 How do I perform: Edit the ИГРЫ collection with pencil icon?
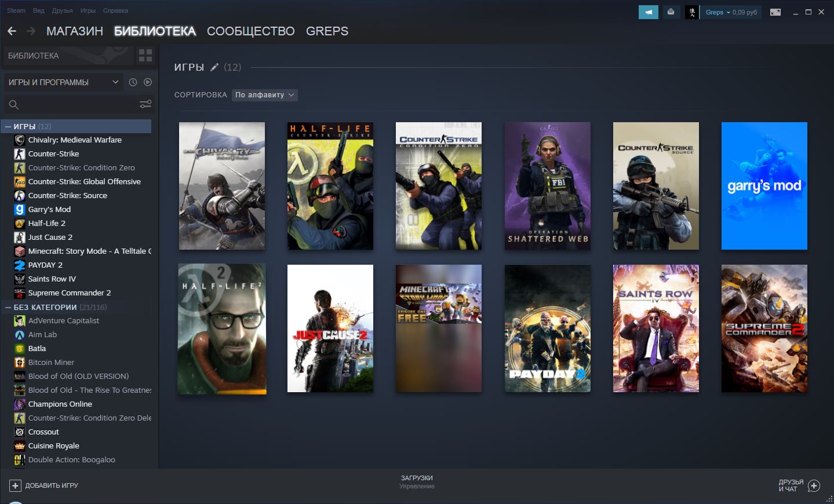tap(214, 67)
